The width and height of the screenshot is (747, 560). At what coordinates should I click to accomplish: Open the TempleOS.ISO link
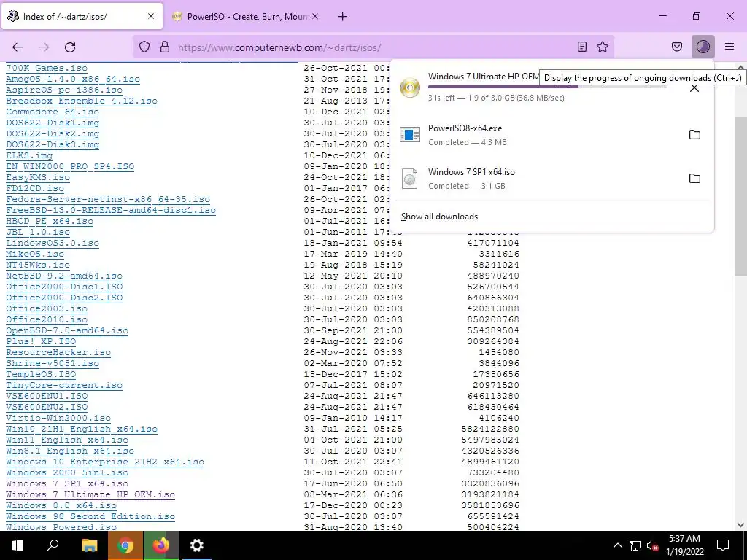[41, 374]
